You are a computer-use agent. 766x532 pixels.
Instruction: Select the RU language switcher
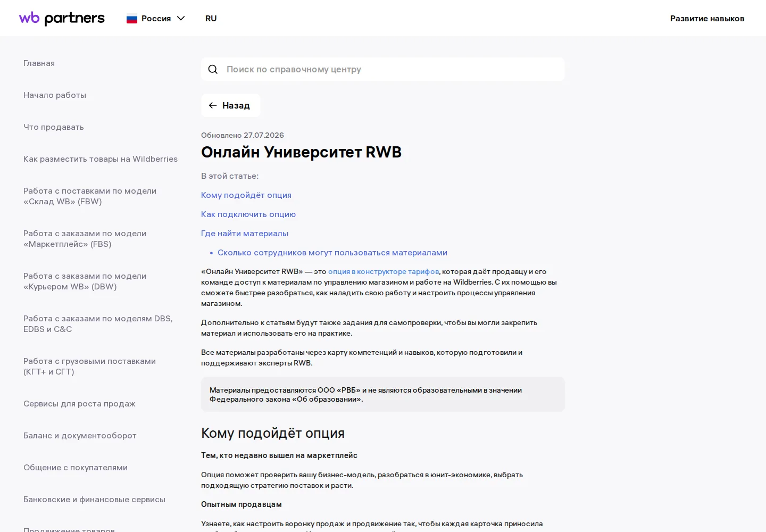tap(211, 18)
